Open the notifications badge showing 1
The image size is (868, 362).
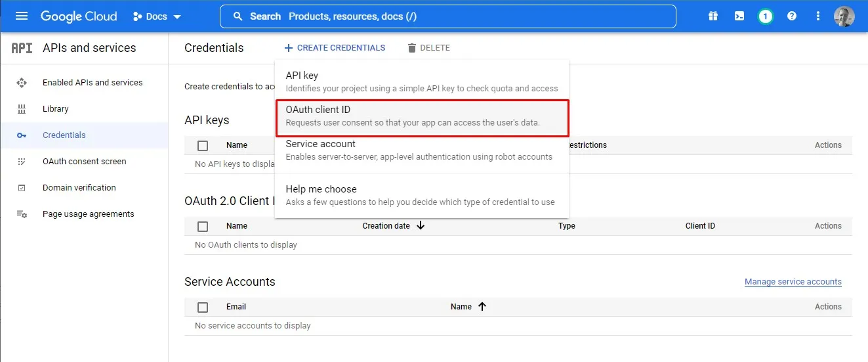pyautogui.click(x=765, y=16)
